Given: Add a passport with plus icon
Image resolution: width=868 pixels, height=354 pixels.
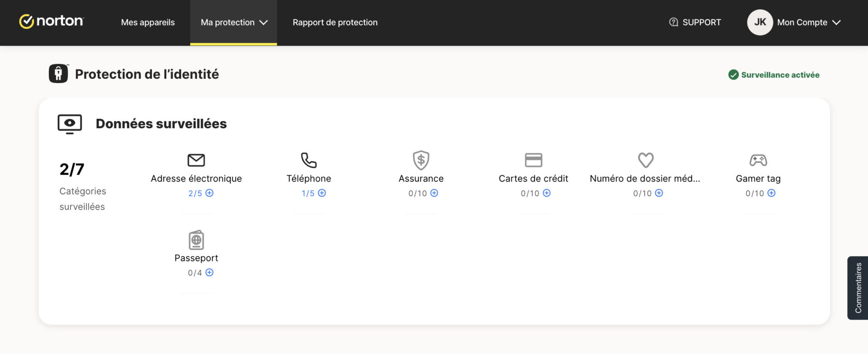Looking at the screenshot, I should click(209, 272).
